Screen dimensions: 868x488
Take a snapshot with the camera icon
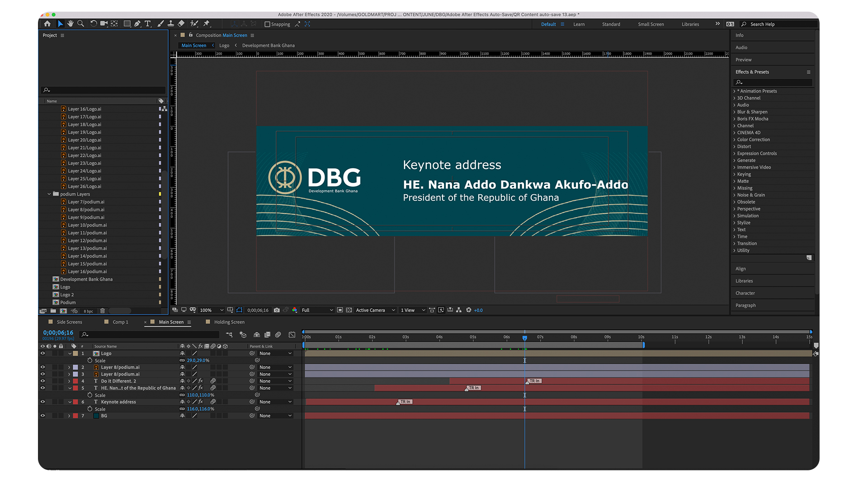[277, 310]
